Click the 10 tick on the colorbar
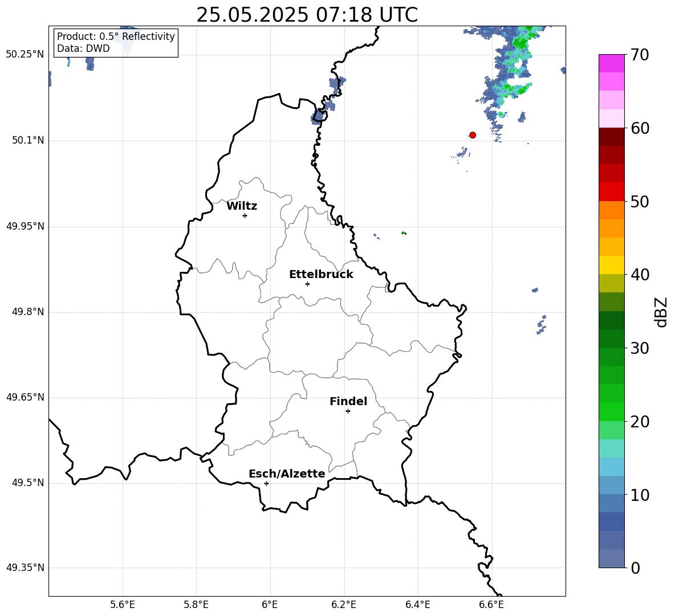 tap(640, 495)
